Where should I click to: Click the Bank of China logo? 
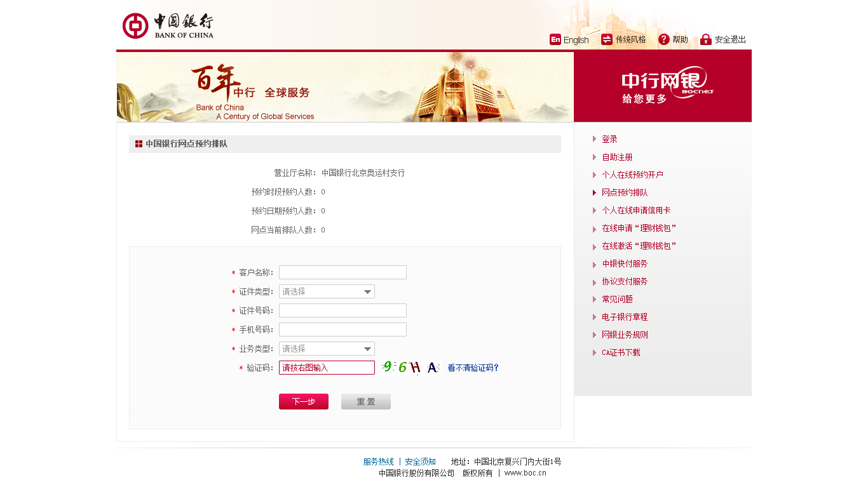tap(167, 26)
